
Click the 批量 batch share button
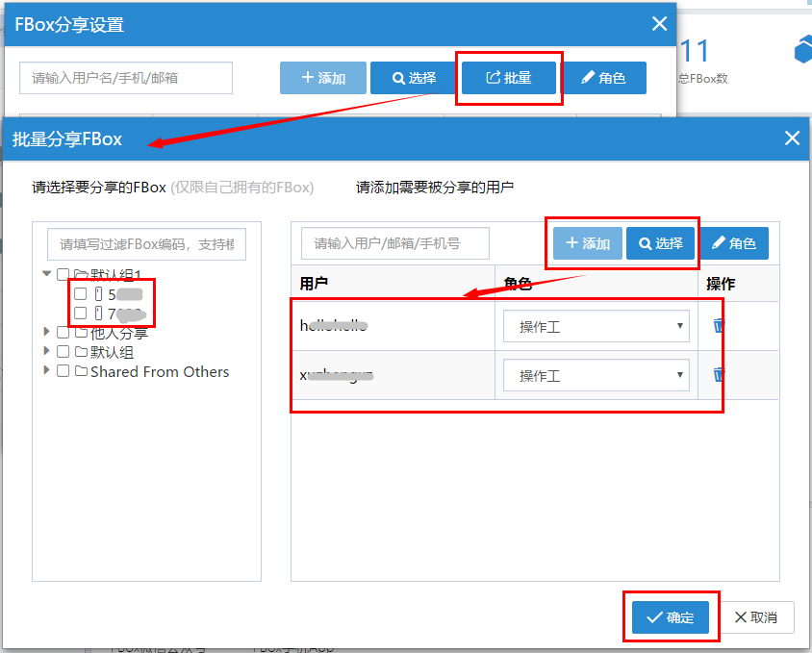click(x=509, y=78)
